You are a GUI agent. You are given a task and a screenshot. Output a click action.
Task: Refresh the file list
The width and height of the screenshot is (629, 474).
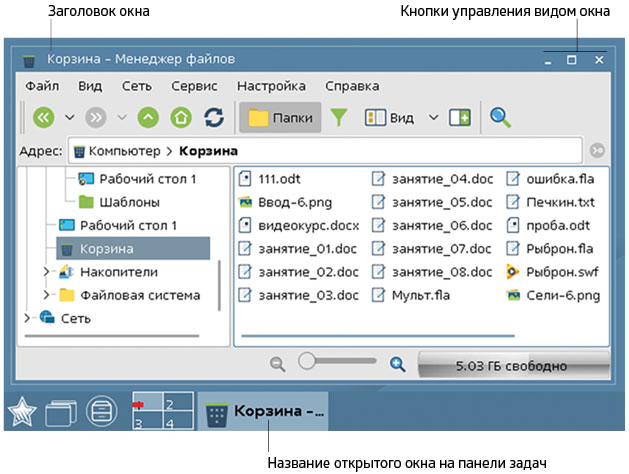(213, 117)
